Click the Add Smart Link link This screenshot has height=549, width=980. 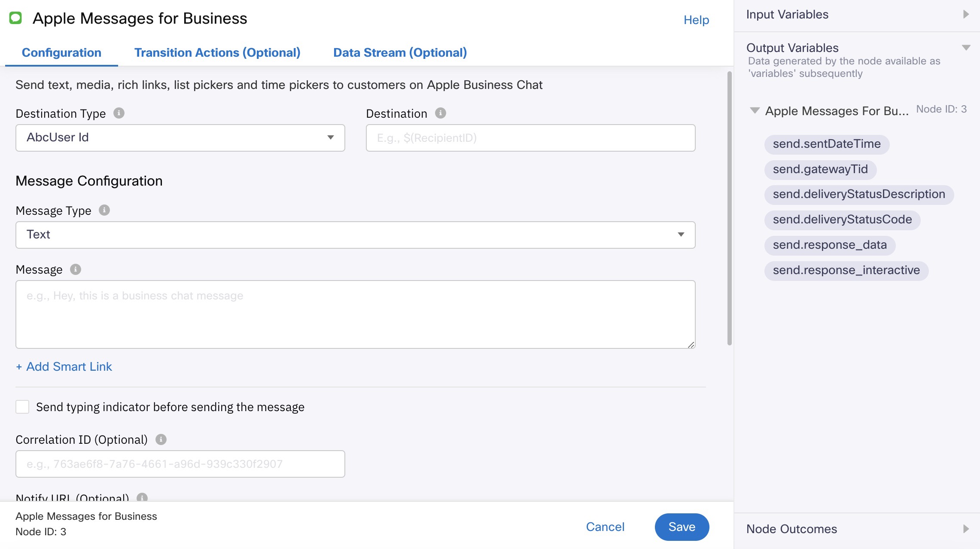64,366
